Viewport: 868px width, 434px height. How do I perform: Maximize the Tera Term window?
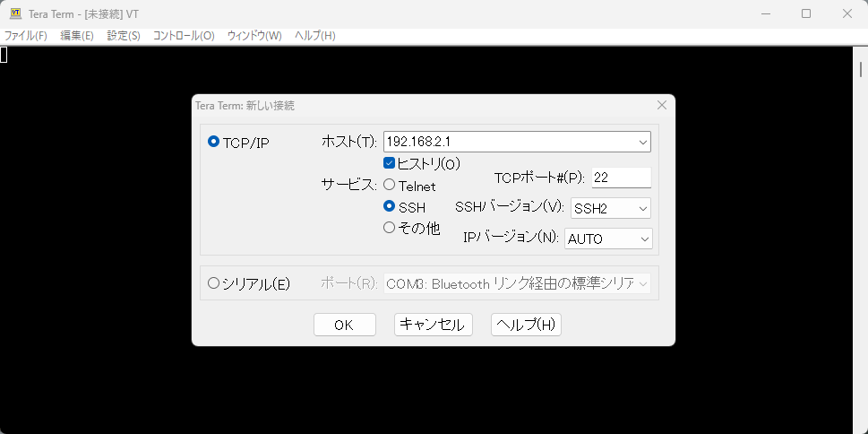[x=806, y=13]
